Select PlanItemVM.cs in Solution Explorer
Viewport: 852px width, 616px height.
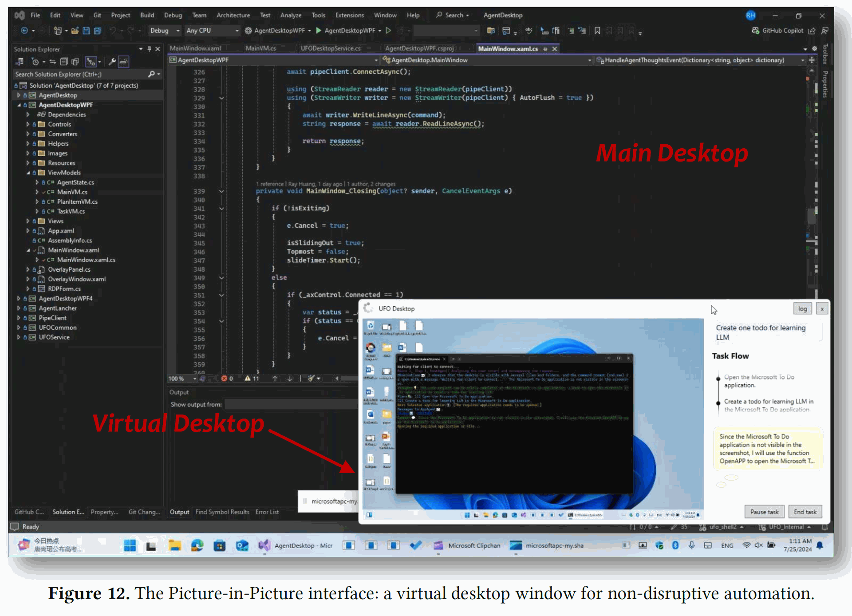77,202
